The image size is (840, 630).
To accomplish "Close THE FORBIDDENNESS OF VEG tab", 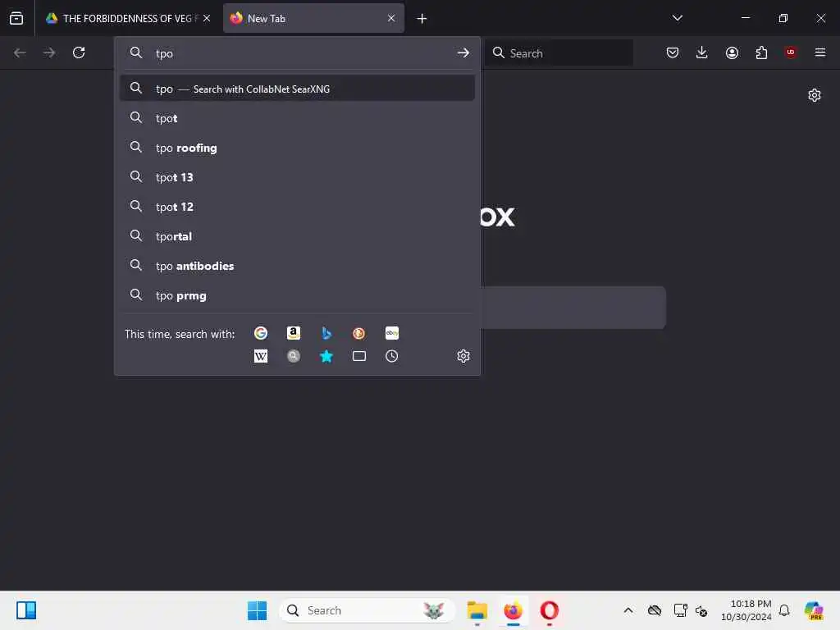I will (207, 18).
